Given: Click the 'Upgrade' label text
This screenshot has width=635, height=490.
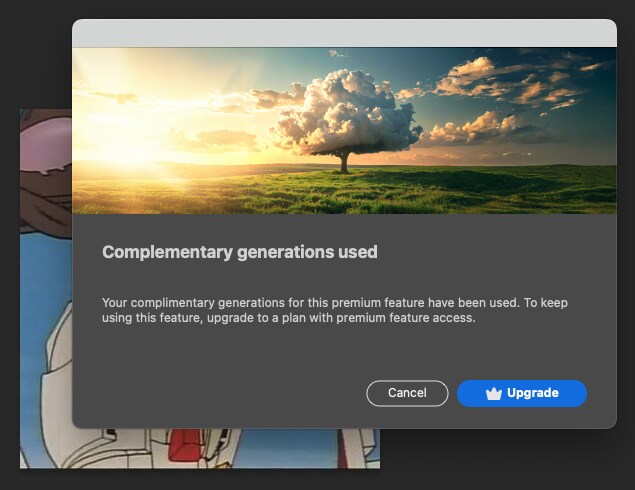Looking at the screenshot, I should tap(532, 393).
